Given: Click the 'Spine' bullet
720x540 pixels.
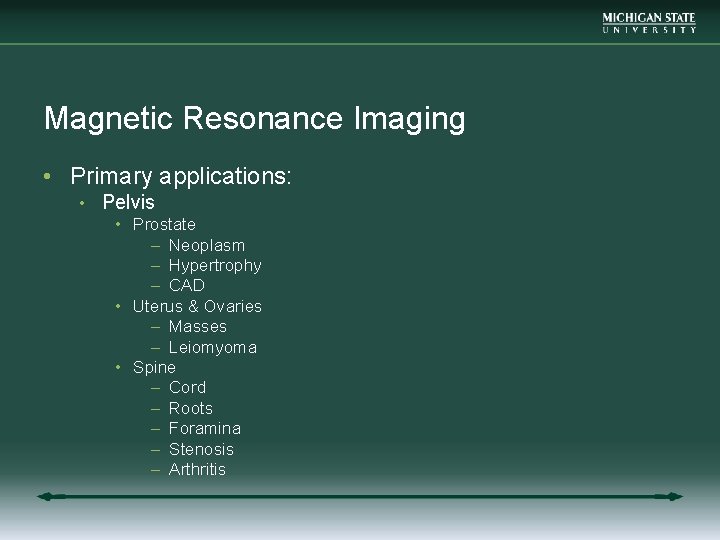Looking at the screenshot, I should pos(154,368).
